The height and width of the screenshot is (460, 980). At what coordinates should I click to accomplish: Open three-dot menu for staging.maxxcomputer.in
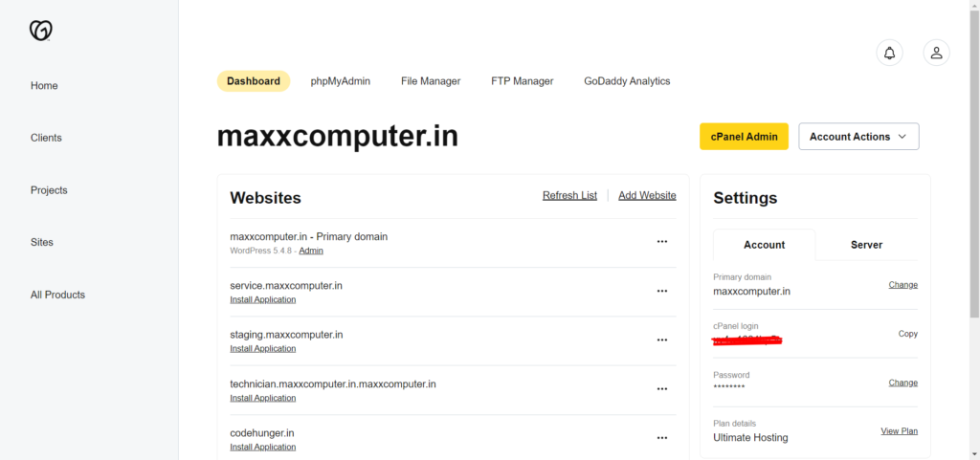point(662,340)
